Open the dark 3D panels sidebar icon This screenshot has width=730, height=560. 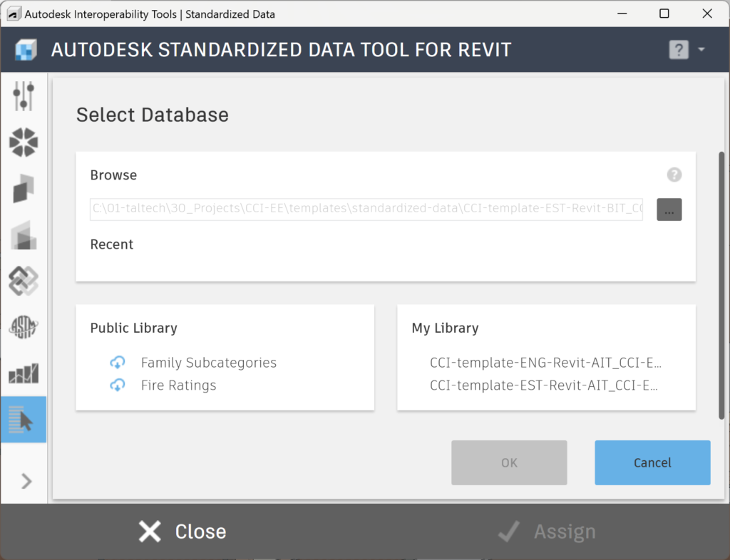[24, 188]
